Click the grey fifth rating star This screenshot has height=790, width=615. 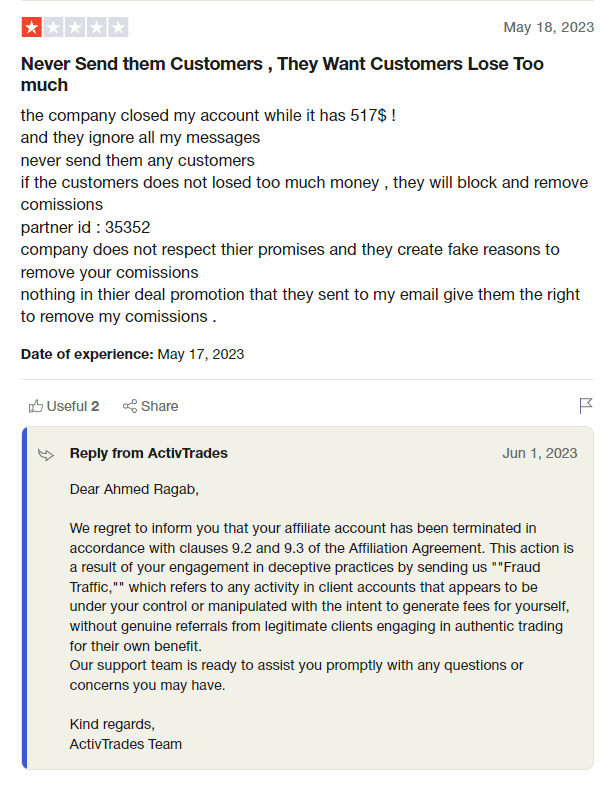[118, 27]
